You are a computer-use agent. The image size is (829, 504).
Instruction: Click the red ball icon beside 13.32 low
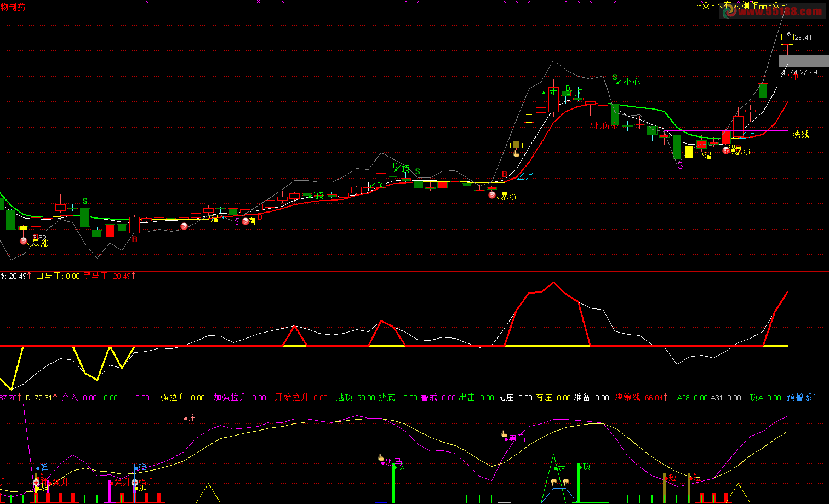(x=24, y=241)
